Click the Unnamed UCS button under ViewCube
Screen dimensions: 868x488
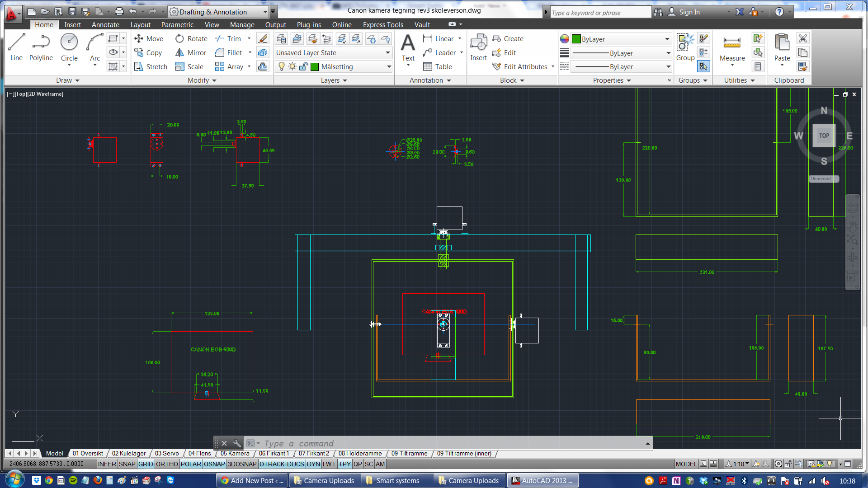(x=824, y=179)
